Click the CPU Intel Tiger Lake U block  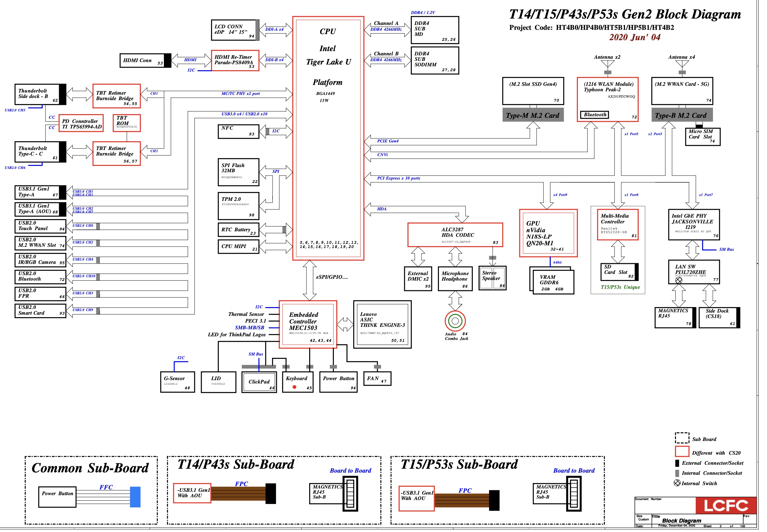tap(328, 138)
